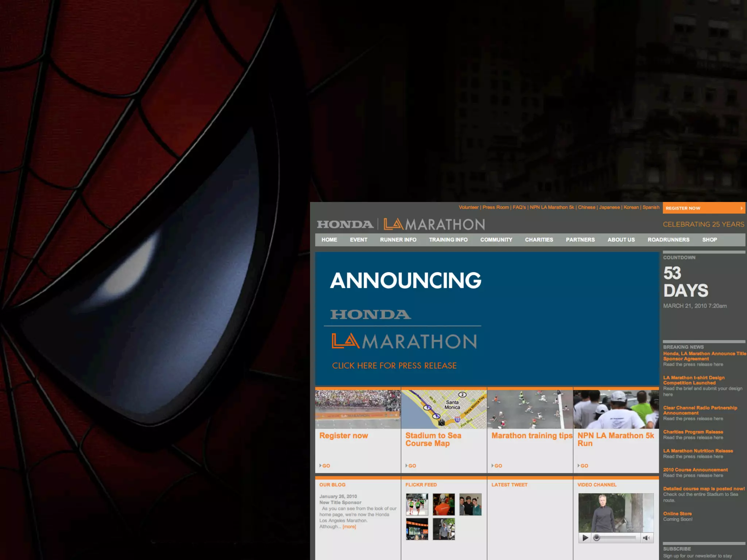Click the video progress slider
The image size is (747, 560).
coord(616,538)
